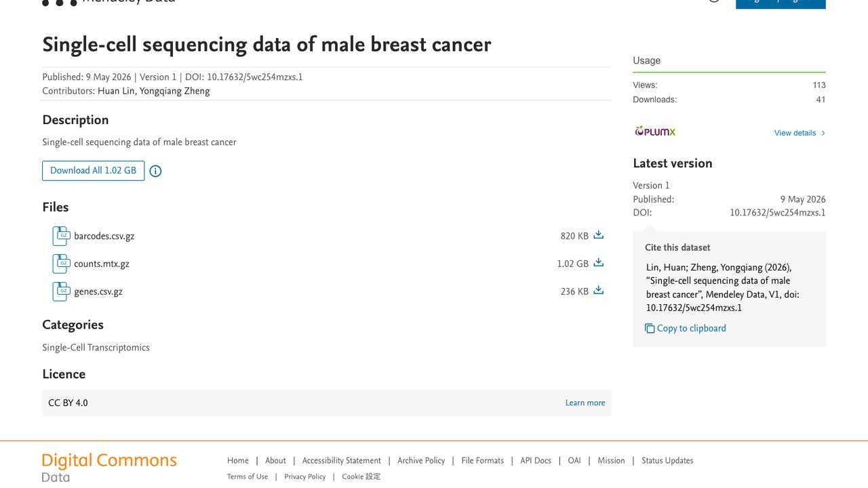This screenshot has width=868, height=488.
Task: Click the barcodes.csv.gz file name
Action: [104, 236]
